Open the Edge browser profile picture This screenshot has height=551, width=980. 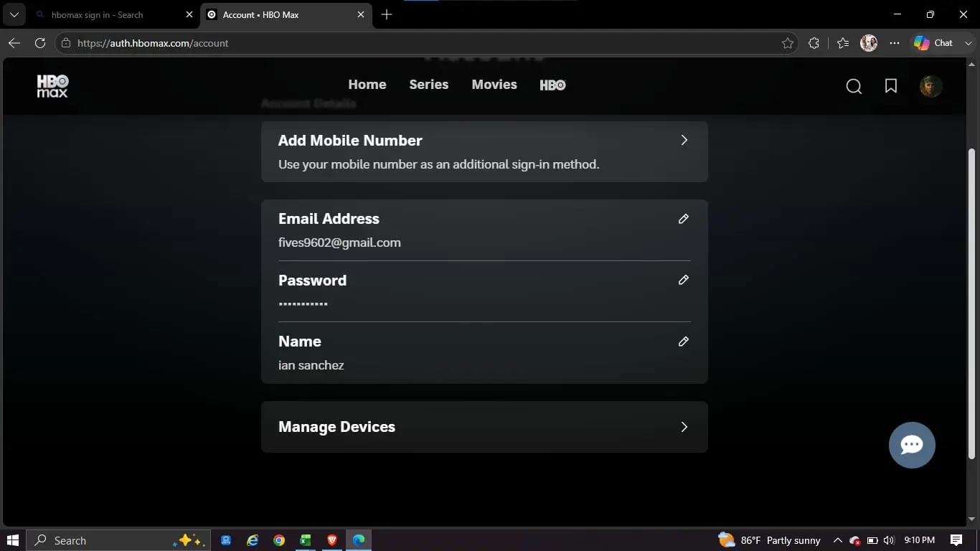tap(869, 43)
